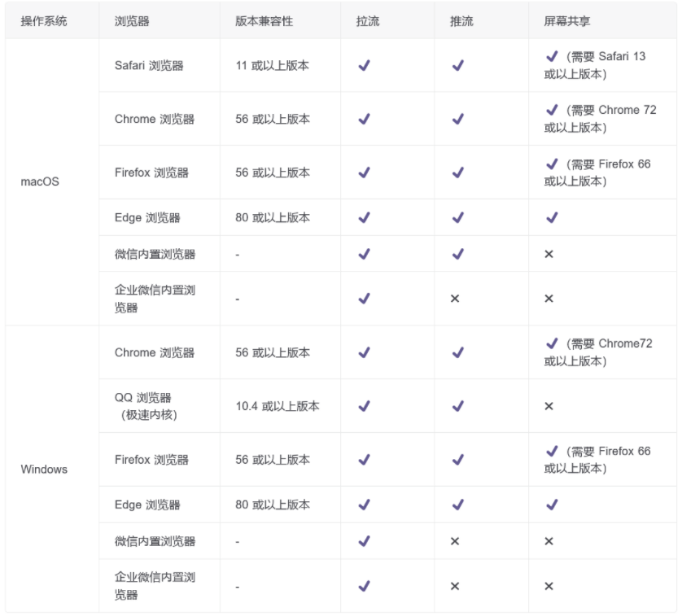Viewport: 682px width, 616px height.
Task: Click the 拉流 checkmark in the Windows Firefox row
Action: click(364, 460)
